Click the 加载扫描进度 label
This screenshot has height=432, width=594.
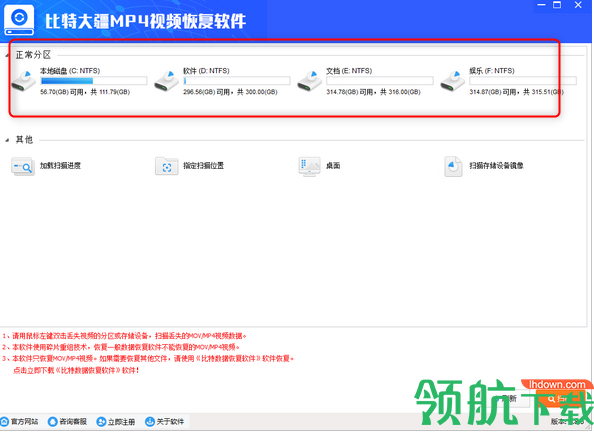pos(61,166)
